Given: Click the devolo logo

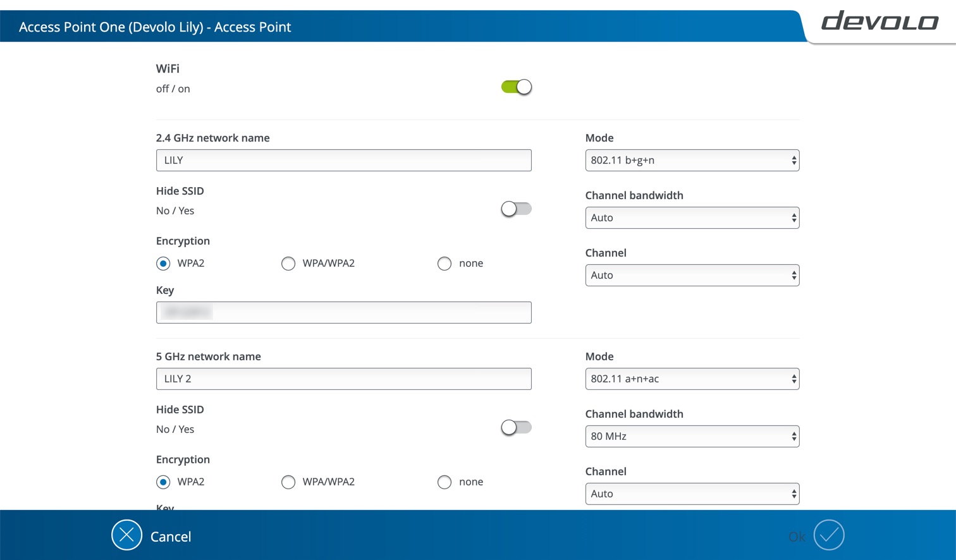Looking at the screenshot, I should pos(879,21).
